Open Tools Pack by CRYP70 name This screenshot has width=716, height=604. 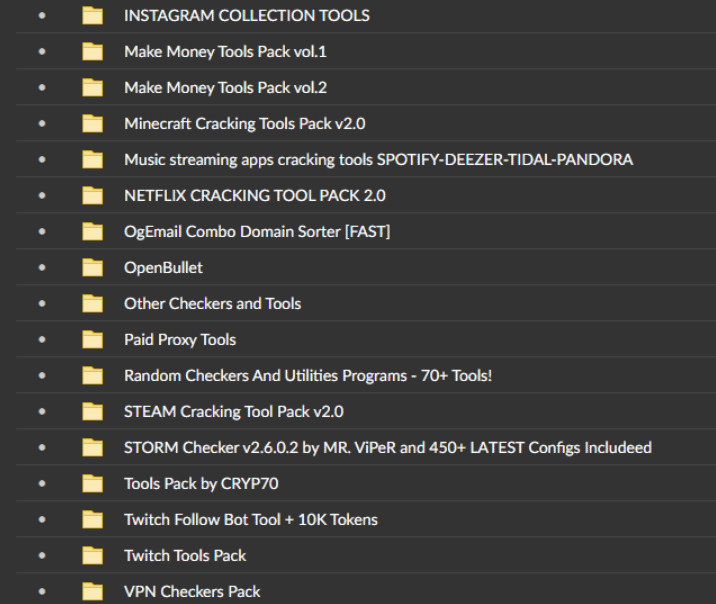pyautogui.click(x=201, y=484)
